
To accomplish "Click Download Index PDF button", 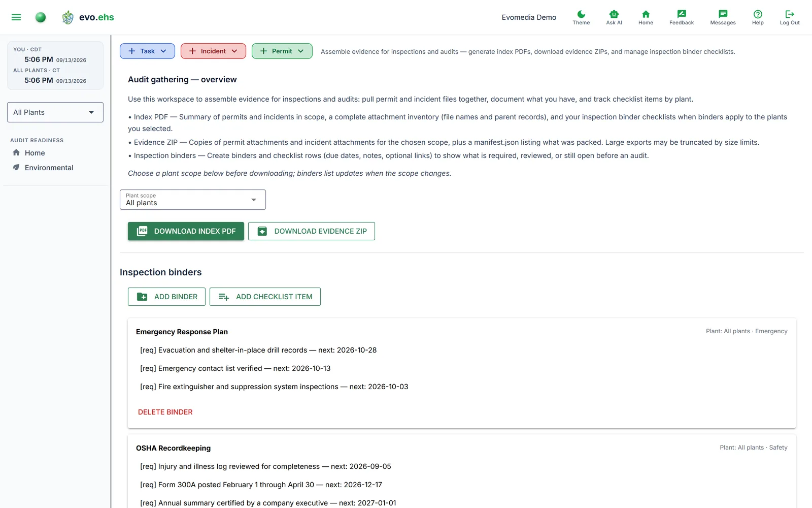I will [x=186, y=231].
